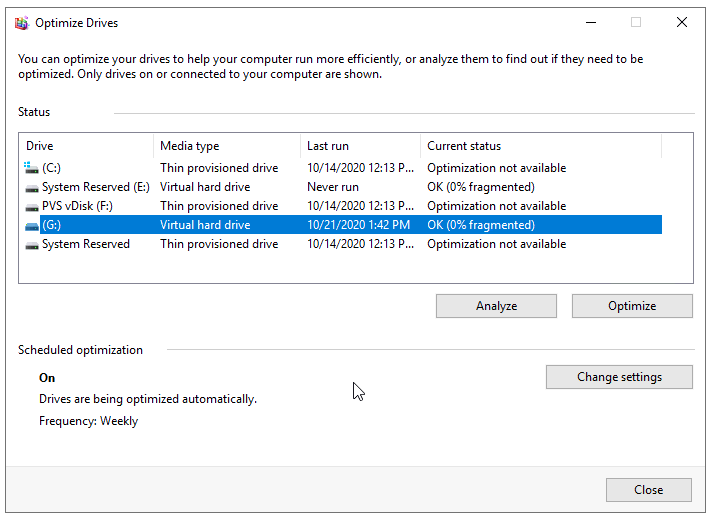Viewport: 714px width, 513px height.
Task: Click the Optimize Drives title bar icon
Action: (x=21, y=23)
